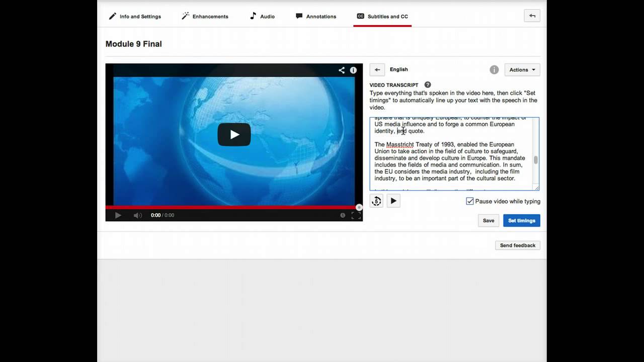This screenshot has height=362, width=644.
Task: Open the Info and Settings tab
Action: pyautogui.click(x=135, y=16)
